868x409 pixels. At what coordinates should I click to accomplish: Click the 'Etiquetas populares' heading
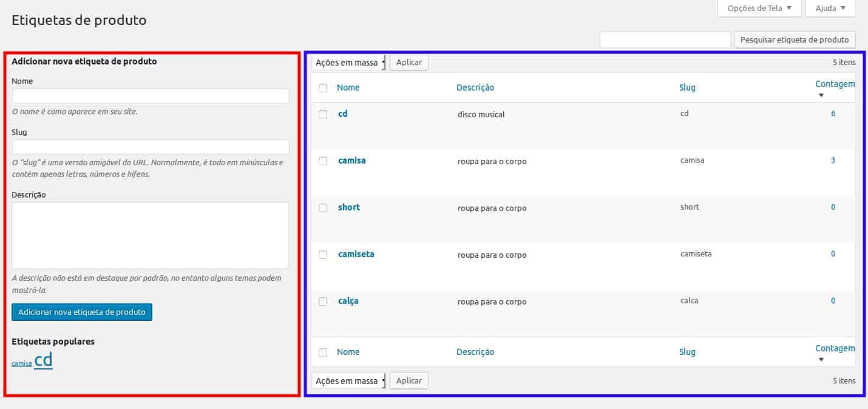53,342
